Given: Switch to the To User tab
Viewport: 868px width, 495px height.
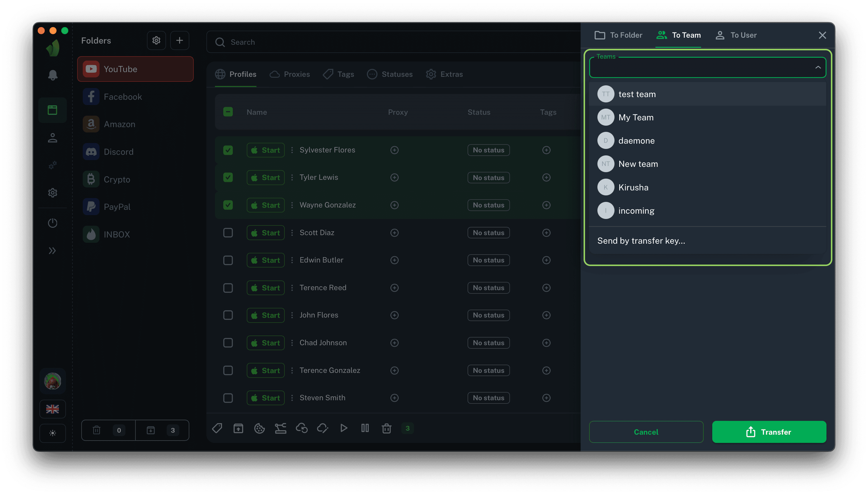Looking at the screenshot, I should [x=736, y=35].
